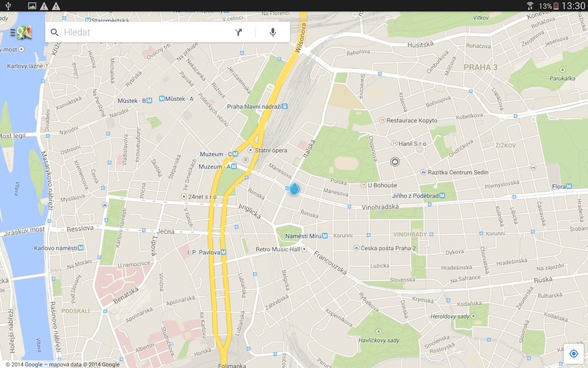Tap the blue current location dot

click(x=295, y=189)
